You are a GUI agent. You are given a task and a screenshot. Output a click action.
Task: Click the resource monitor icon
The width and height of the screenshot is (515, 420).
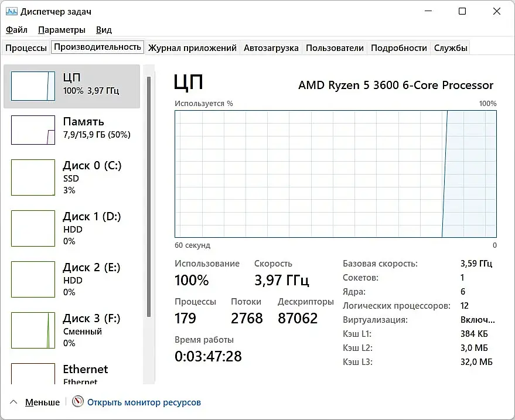pos(78,402)
